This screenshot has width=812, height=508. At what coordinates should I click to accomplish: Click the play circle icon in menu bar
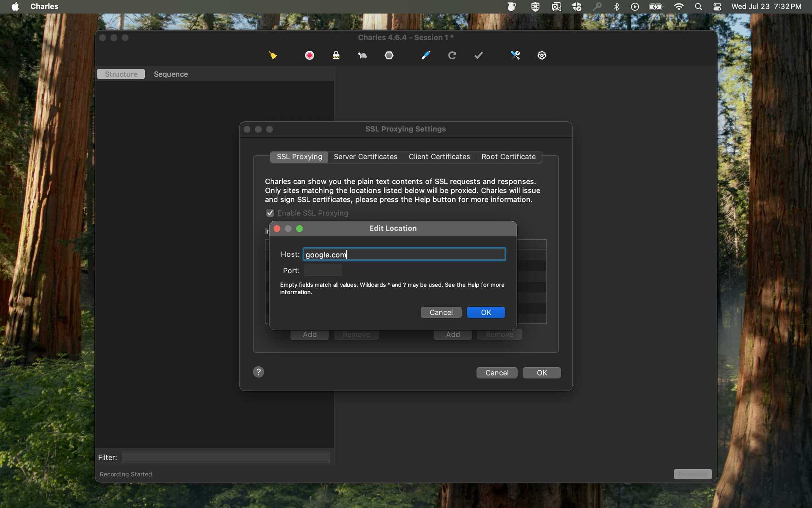635,6
